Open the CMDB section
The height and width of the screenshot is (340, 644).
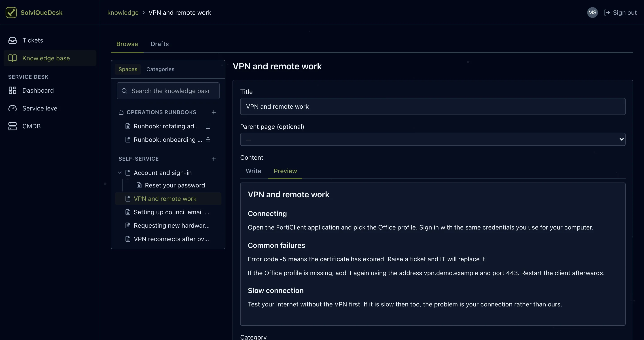[x=50, y=126]
